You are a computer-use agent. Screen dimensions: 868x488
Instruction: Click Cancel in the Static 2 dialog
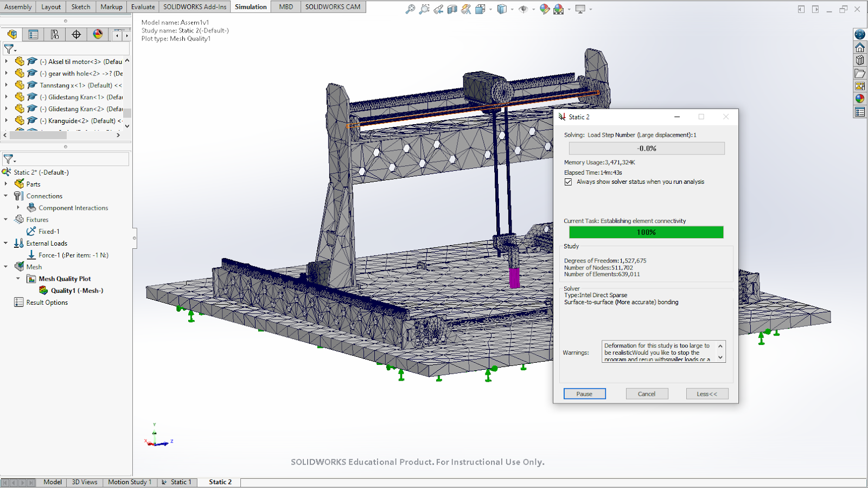(x=647, y=394)
